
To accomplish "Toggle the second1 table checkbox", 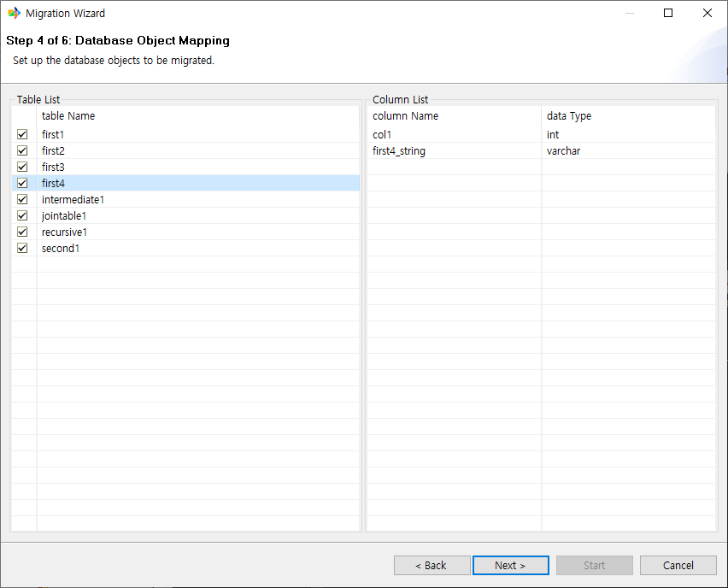I will 21,248.
